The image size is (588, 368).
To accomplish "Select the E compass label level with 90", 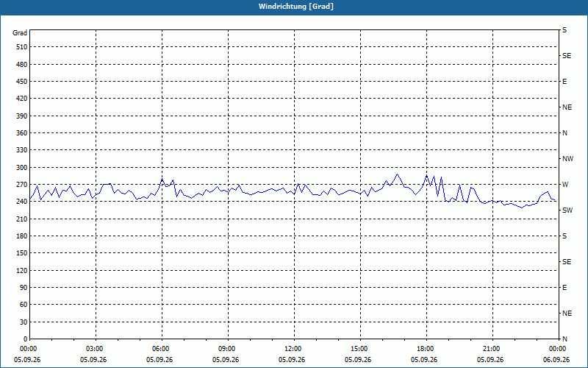I will [564, 288].
